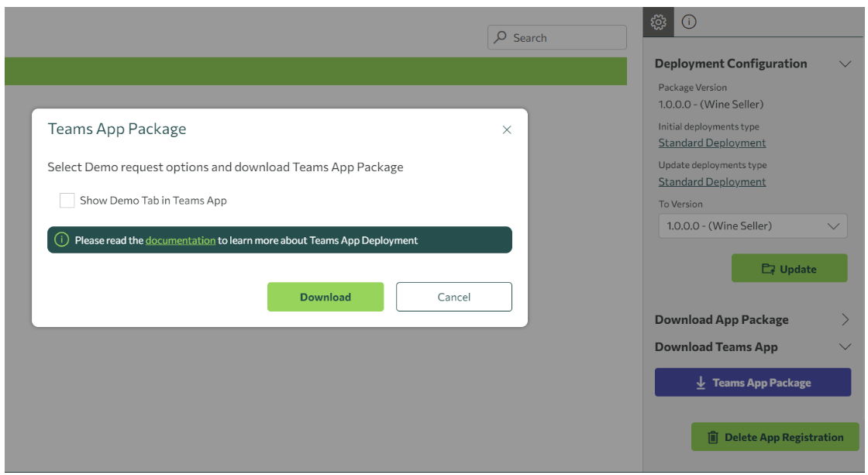Open the To Version dropdown
This screenshot has width=868, height=475.
pyautogui.click(x=753, y=225)
